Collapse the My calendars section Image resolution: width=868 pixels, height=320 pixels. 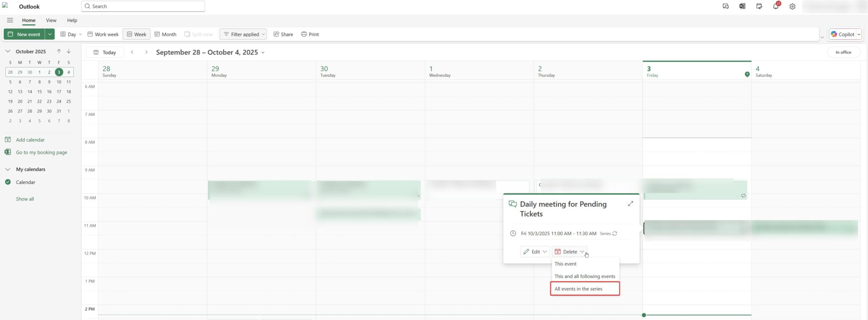pyautogui.click(x=8, y=169)
